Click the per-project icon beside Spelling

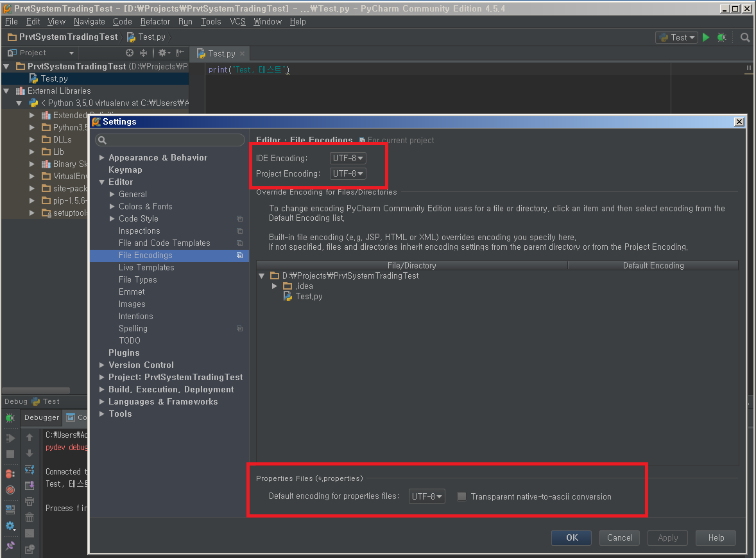pyautogui.click(x=239, y=328)
